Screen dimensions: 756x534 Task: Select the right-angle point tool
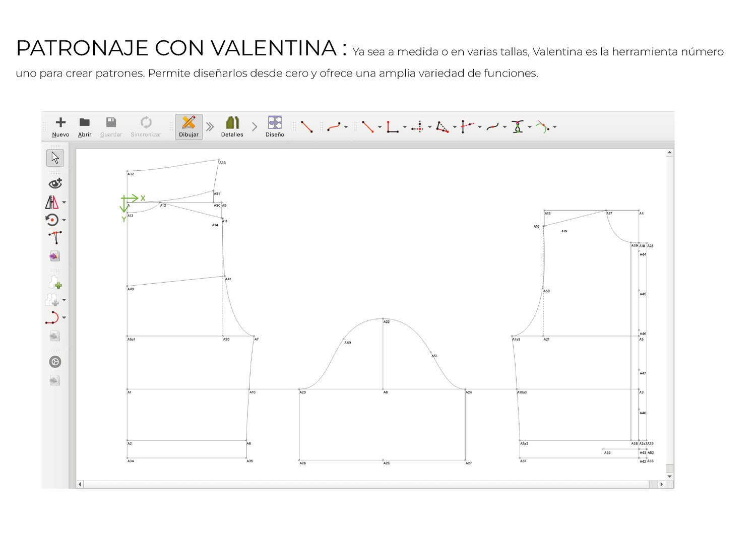tap(393, 126)
